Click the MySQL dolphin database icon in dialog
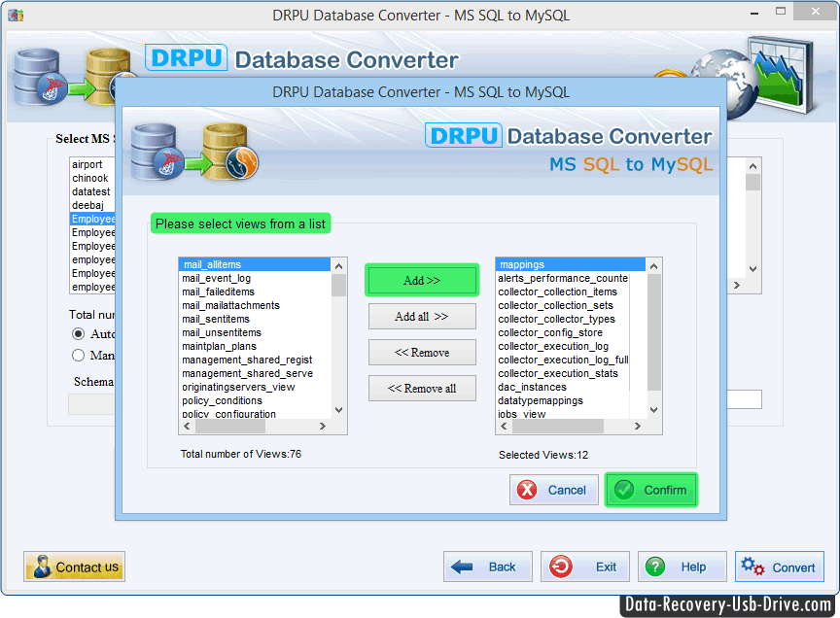The height and width of the screenshot is (618, 840). [x=230, y=153]
